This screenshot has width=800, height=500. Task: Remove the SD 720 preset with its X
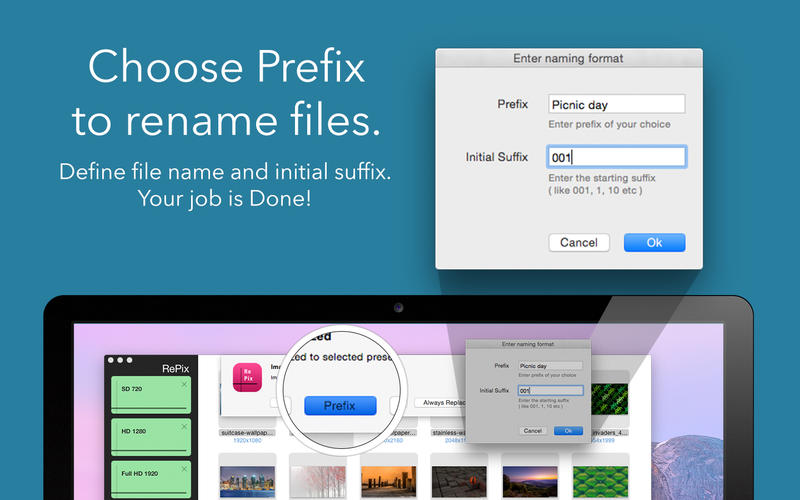[x=184, y=385]
